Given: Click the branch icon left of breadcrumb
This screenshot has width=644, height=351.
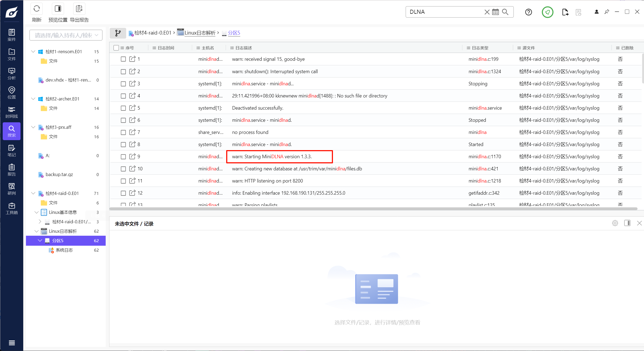Looking at the screenshot, I should pos(118,33).
